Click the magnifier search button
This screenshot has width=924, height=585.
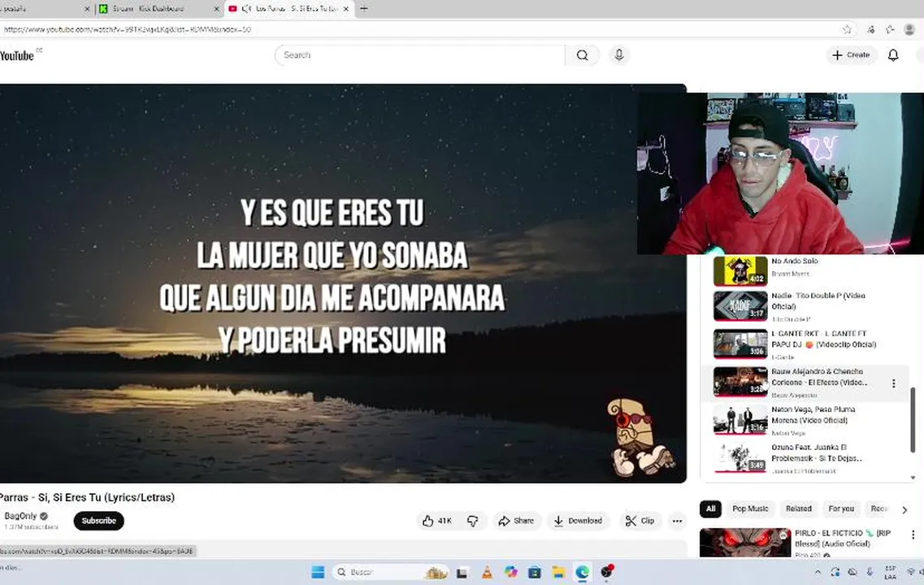(582, 55)
